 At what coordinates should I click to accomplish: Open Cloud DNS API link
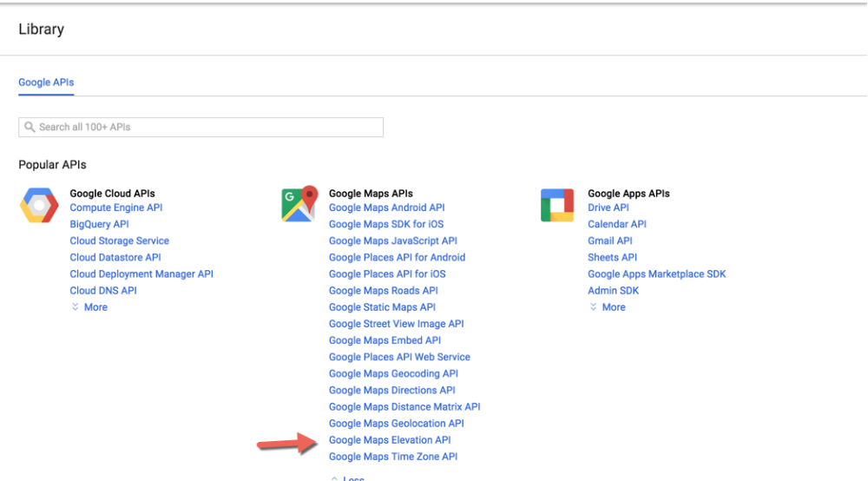coord(103,291)
